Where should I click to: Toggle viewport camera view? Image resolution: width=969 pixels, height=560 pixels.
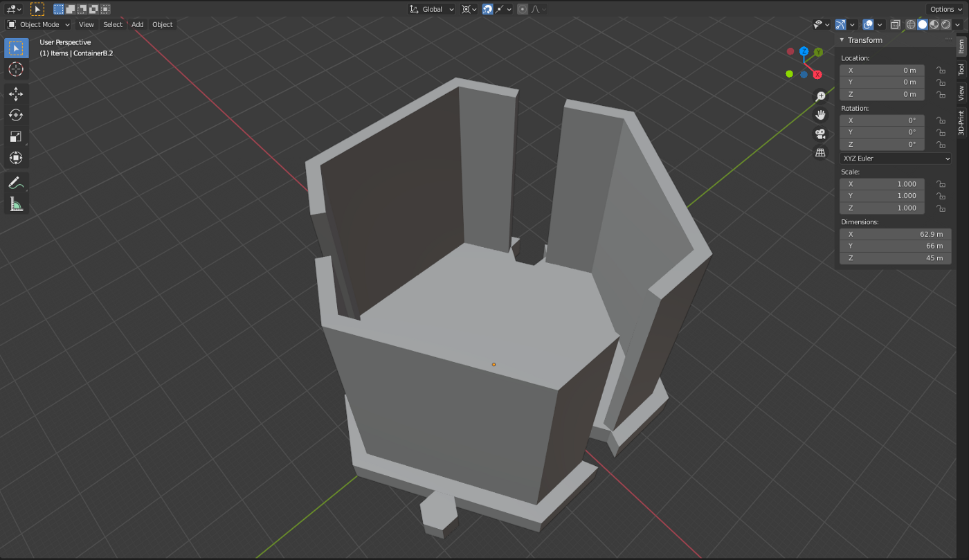point(820,134)
